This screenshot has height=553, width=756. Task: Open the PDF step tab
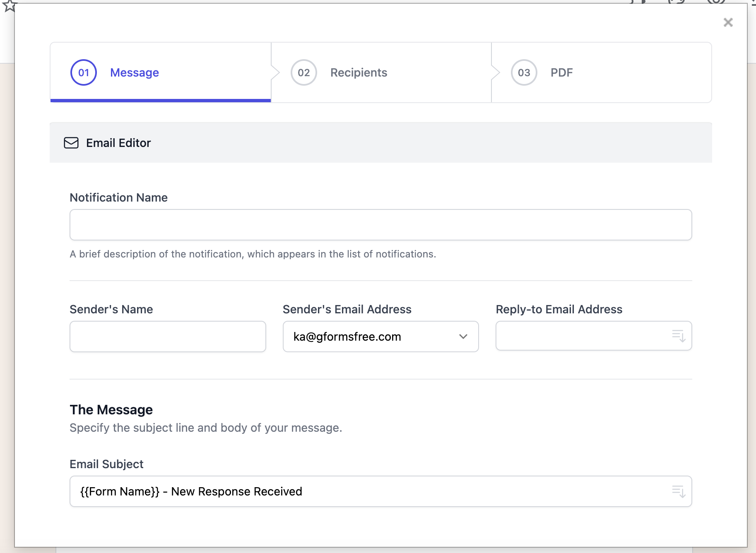[x=561, y=72]
